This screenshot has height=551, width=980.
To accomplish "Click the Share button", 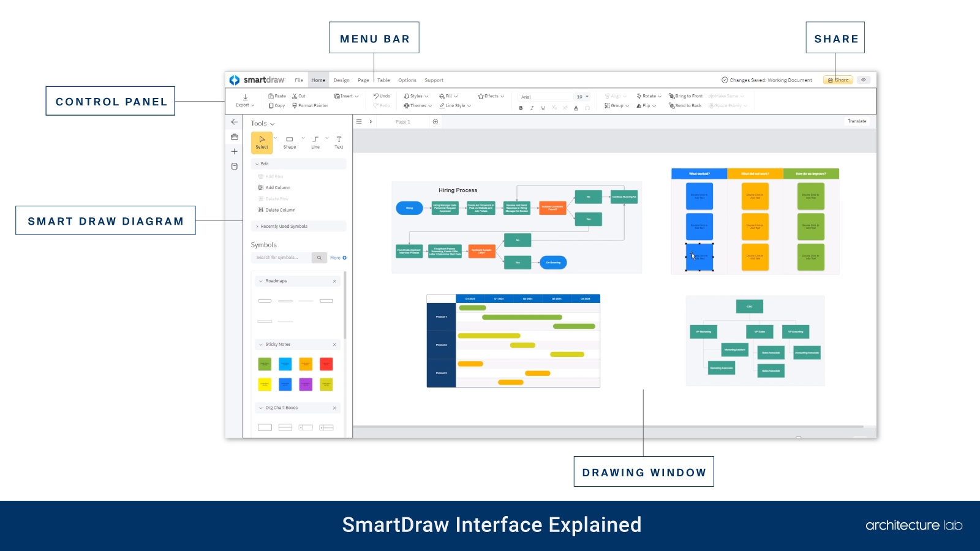I will pyautogui.click(x=838, y=80).
